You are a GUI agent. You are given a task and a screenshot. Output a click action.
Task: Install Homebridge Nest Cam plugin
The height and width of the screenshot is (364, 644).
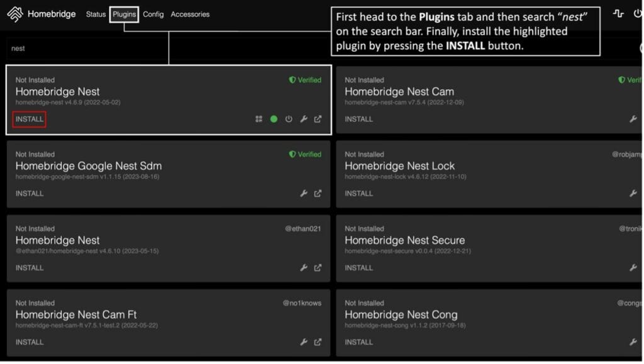[359, 119]
